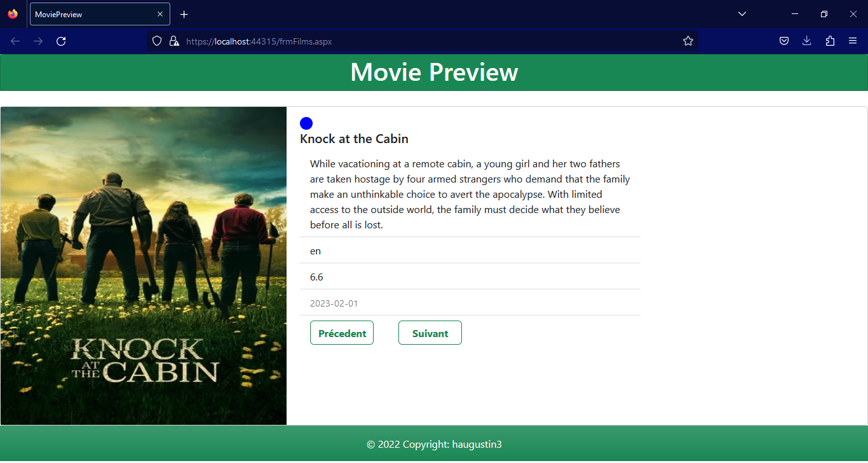The image size is (868, 463).
Task: Click the language value 'en'
Action: click(315, 251)
